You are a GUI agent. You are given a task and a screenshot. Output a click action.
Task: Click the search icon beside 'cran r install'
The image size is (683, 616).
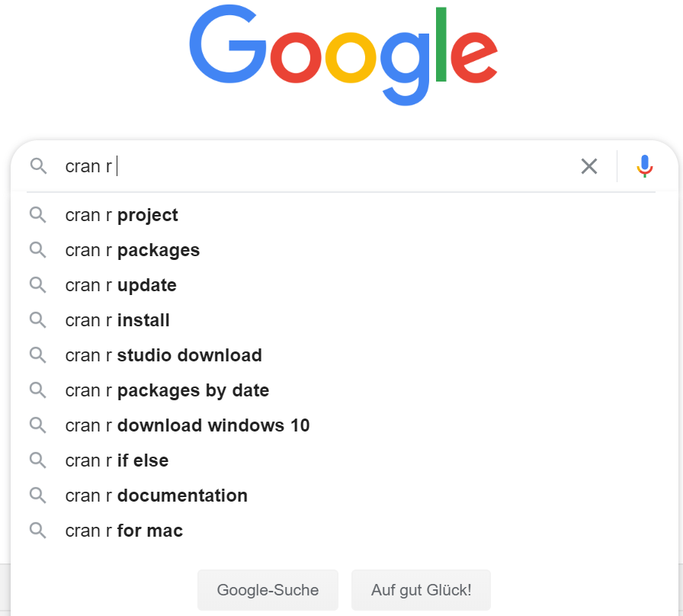[38, 320]
